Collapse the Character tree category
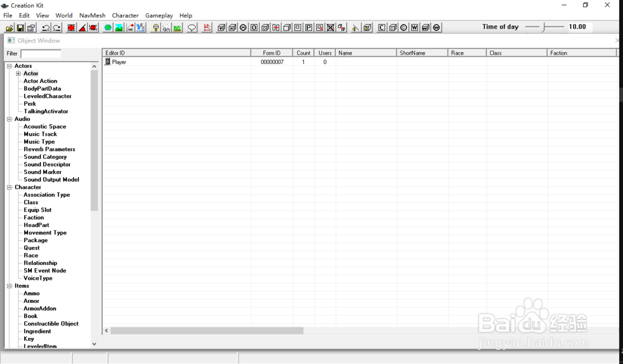This screenshot has height=364, width=623. (9, 187)
